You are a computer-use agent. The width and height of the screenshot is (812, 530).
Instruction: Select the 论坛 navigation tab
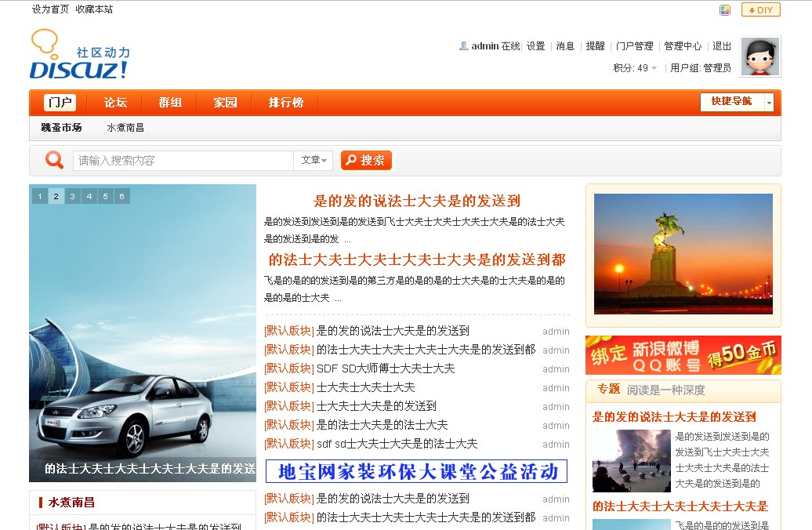pos(115,102)
